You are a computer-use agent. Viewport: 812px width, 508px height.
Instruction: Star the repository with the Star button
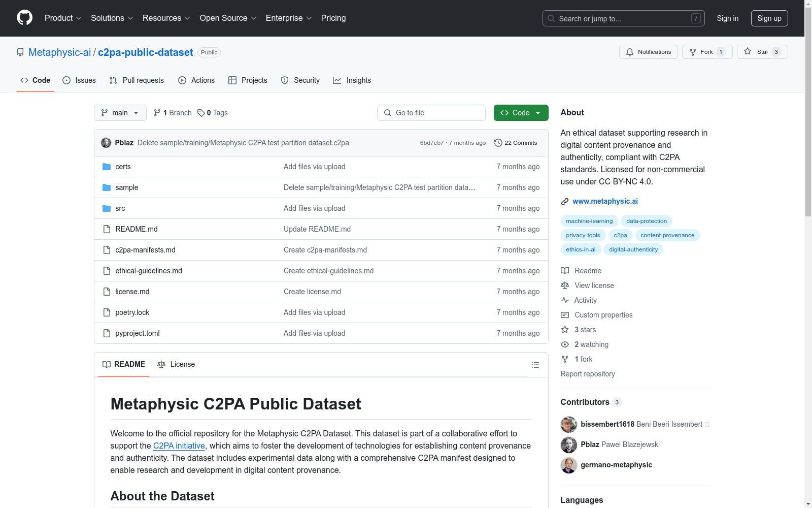pos(762,52)
